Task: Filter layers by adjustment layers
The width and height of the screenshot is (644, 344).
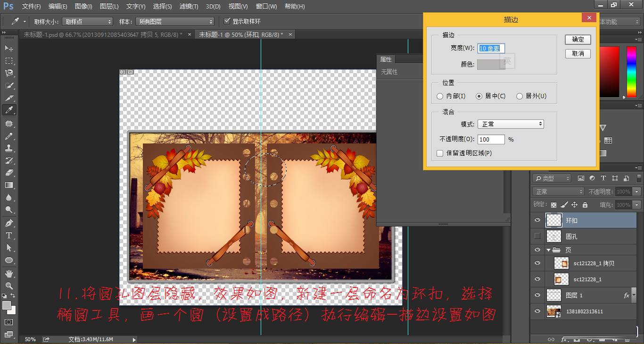Action: coord(592,178)
